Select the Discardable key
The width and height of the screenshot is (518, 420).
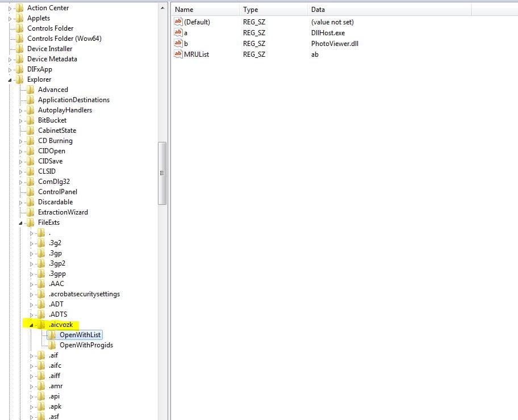[55, 202]
